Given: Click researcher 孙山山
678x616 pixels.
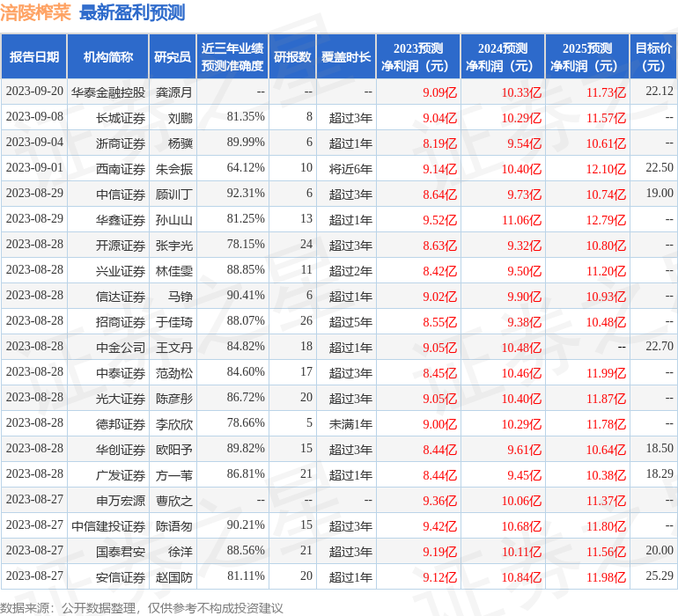Looking at the screenshot, I should (x=173, y=220).
